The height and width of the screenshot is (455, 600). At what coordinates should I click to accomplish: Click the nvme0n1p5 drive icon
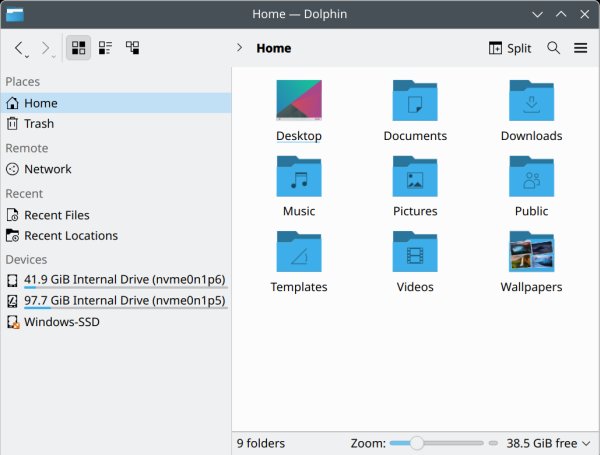point(12,301)
